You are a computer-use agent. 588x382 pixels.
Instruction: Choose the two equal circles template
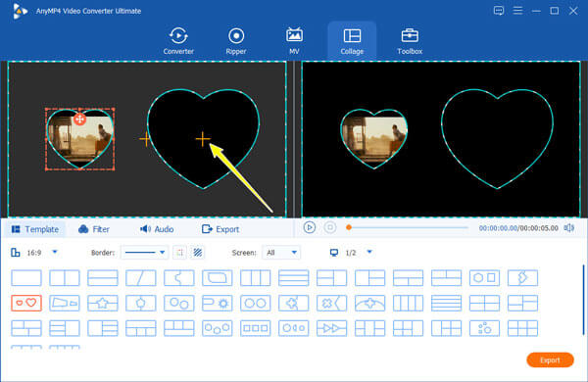click(256, 303)
